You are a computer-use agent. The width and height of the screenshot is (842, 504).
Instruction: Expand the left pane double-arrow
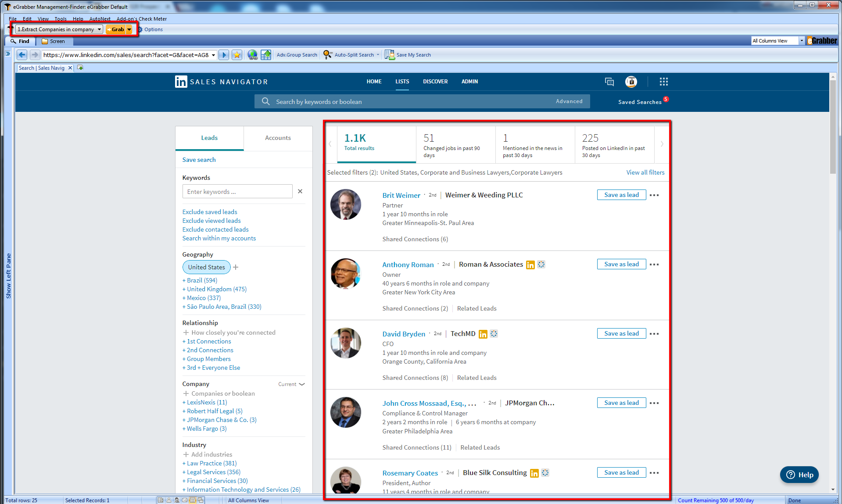(7, 54)
